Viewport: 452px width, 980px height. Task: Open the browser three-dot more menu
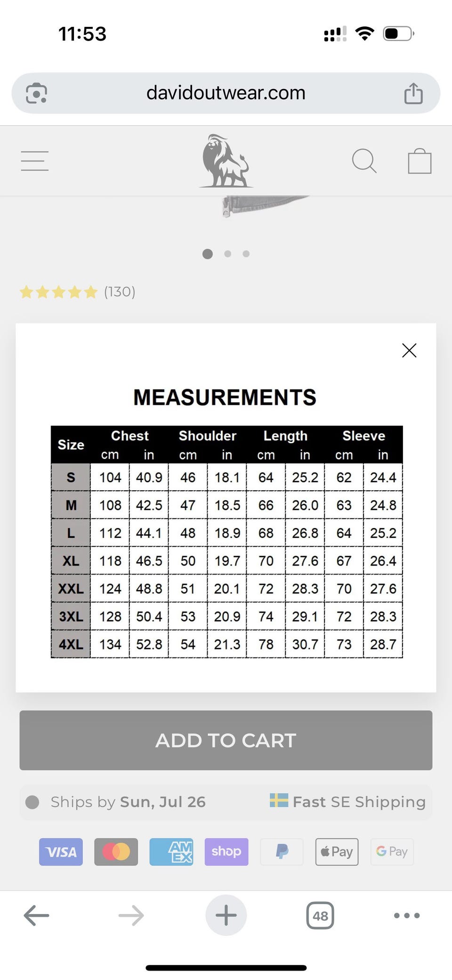pos(407,915)
